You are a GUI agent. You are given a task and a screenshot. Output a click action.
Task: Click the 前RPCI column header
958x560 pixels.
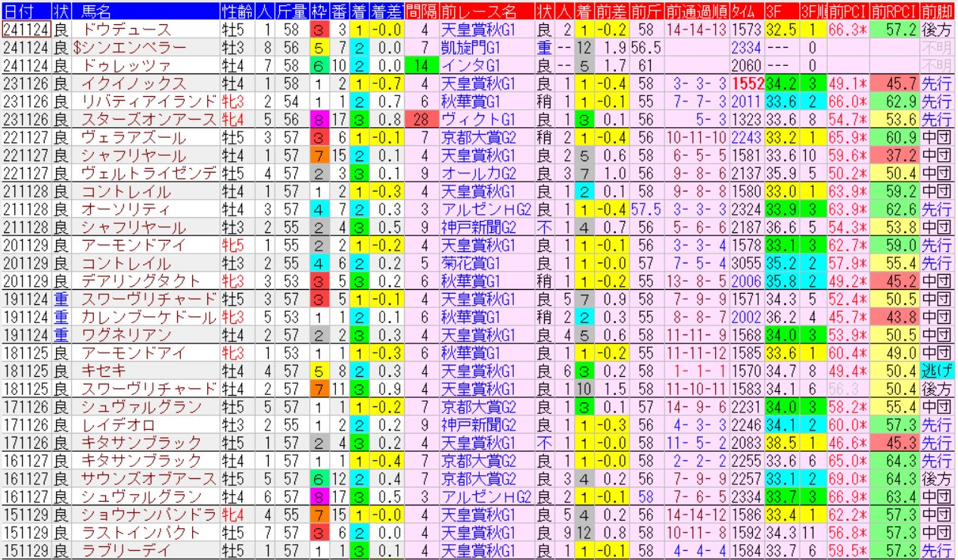click(894, 11)
